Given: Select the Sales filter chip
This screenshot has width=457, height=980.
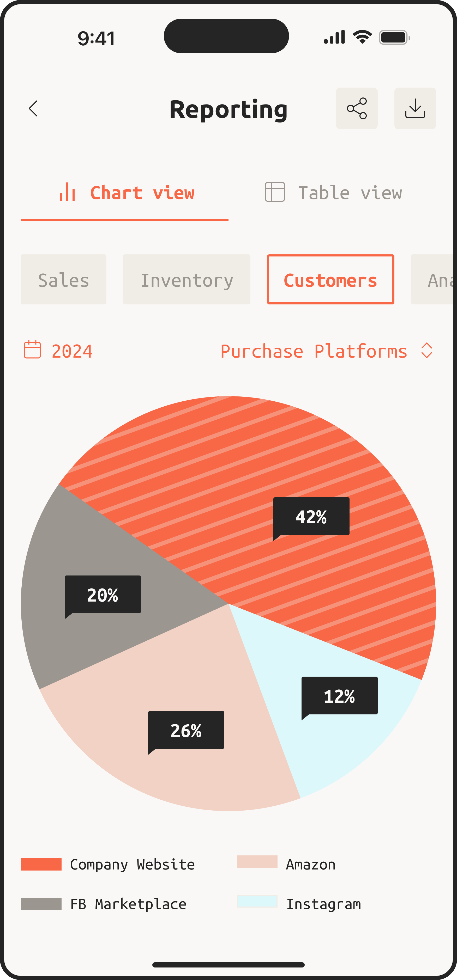Looking at the screenshot, I should (x=64, y=280).
